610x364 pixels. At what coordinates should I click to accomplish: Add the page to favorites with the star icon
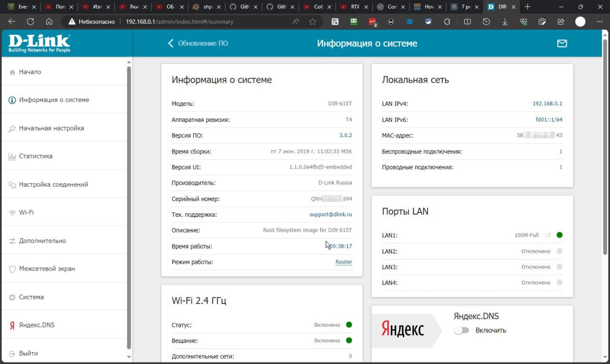tap(313, 21)
